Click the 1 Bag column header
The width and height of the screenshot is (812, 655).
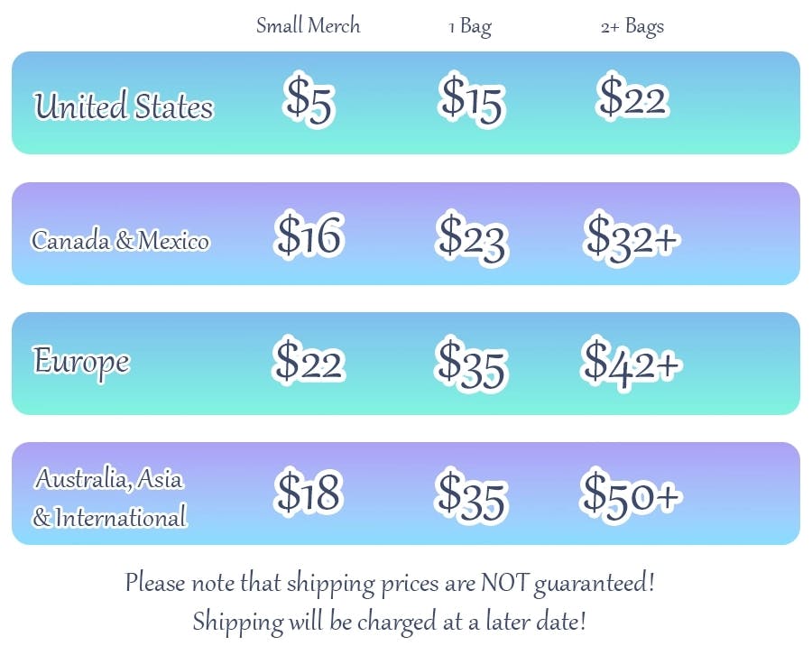(x=470, y=26)
